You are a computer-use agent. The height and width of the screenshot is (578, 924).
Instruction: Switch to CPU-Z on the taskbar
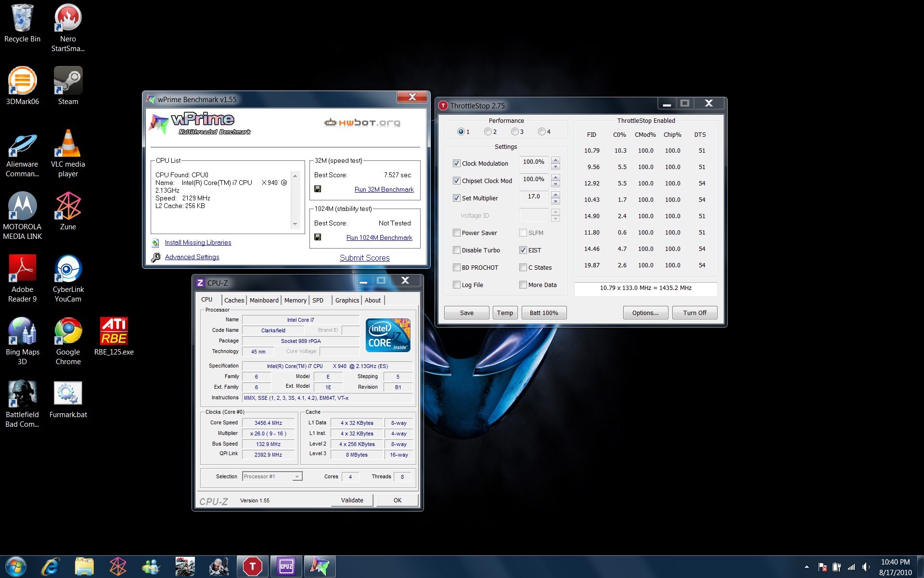coord(286,566)
